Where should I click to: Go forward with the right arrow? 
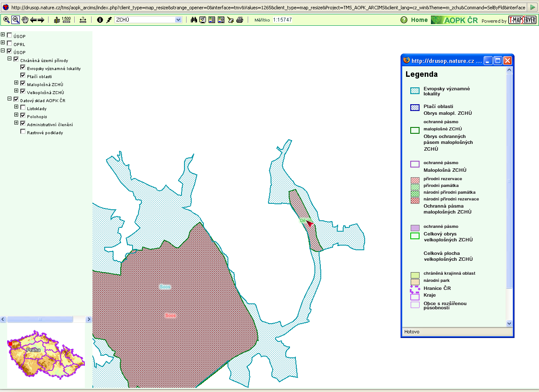click(41, 20)
